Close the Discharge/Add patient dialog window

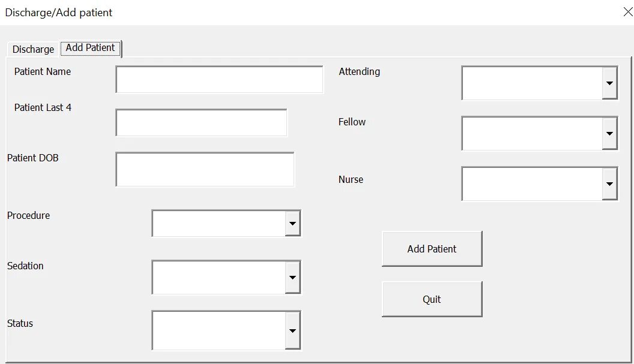pyautogui.click(x=628, y=12)
